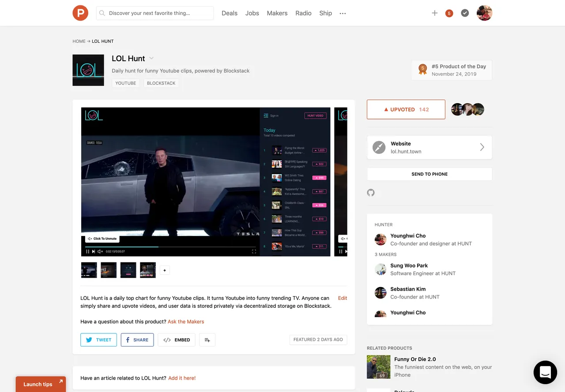Open the Launch tips popup button
This screenshot has width=565, height=392.
pos(41,384)
